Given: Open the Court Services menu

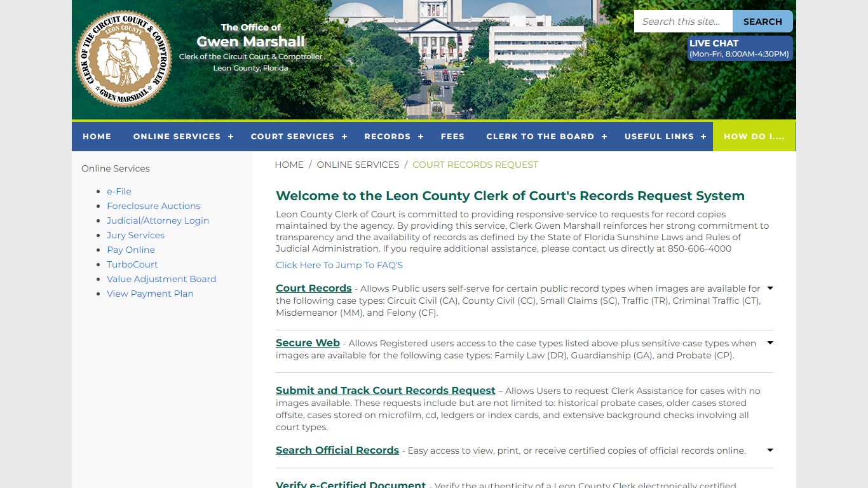Looking at the screenshot, I should [292, 137].
